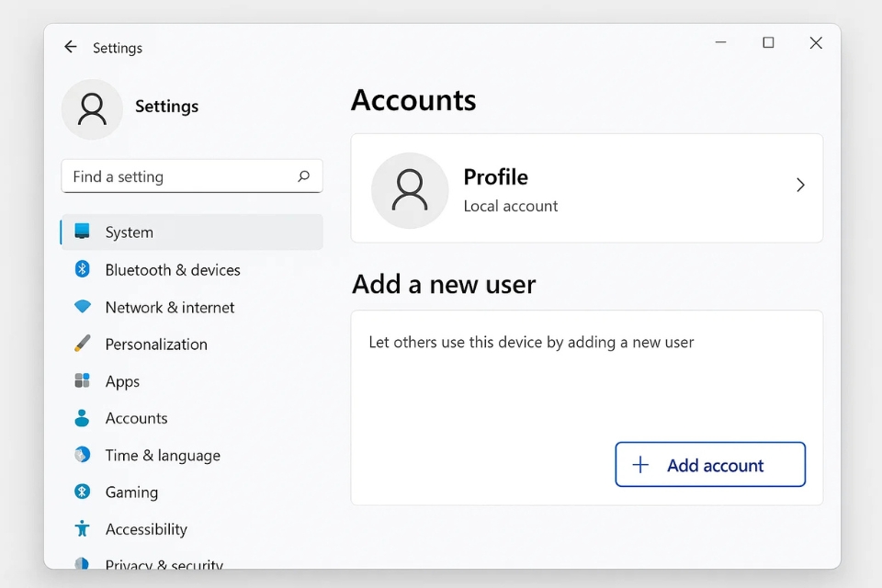Click the Profile avatar on the Accounts page

410,190
